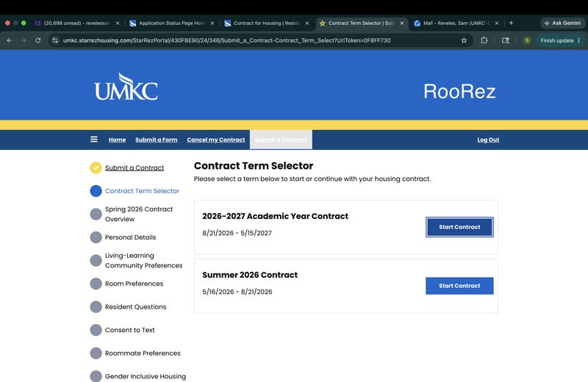The image size is (588, 382).
Task: Open the Chrome extensions puzzle icon
Action: 484,40
